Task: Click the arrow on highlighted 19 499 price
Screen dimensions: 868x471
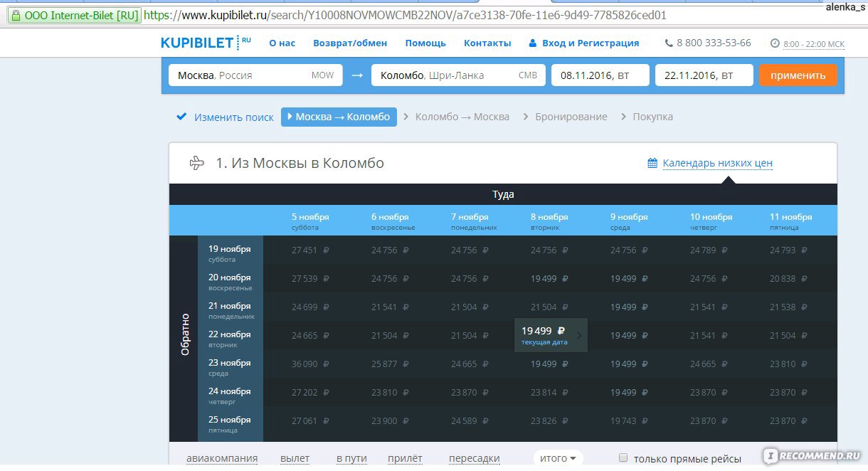Action: pyautogui.click(x=579, y=335)
